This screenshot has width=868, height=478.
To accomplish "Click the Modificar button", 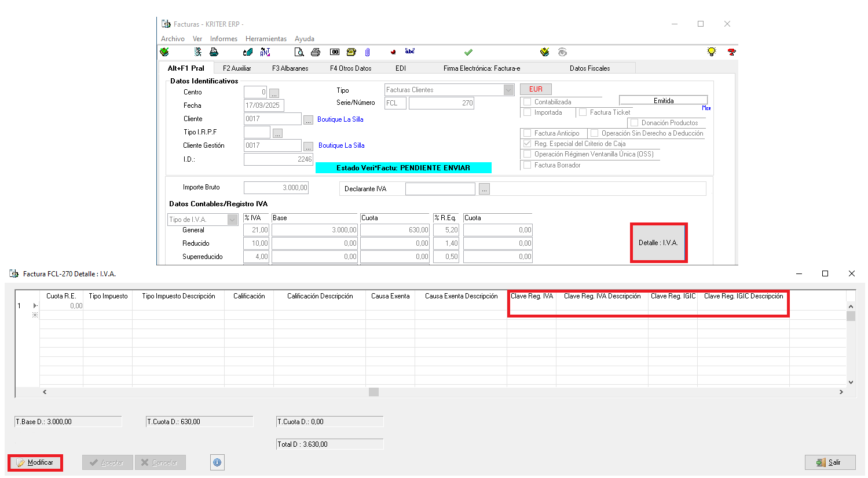I will [35, 462].
